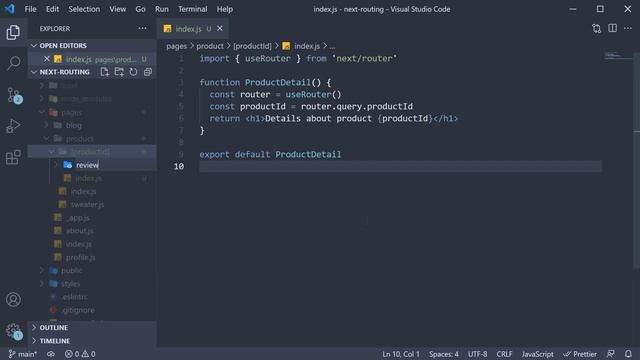Open the Search view
Viewport: 640px width, 360px height.
(13, 63)
